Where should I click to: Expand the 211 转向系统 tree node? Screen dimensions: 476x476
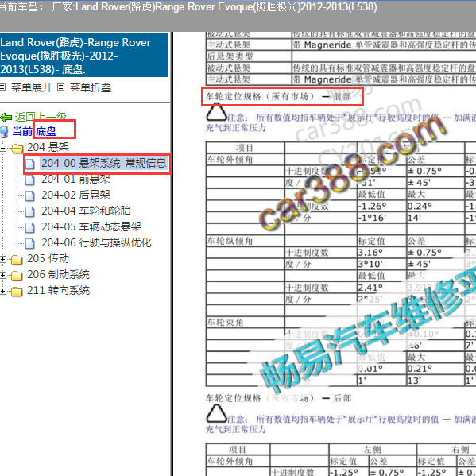click(x=2, y=291)
